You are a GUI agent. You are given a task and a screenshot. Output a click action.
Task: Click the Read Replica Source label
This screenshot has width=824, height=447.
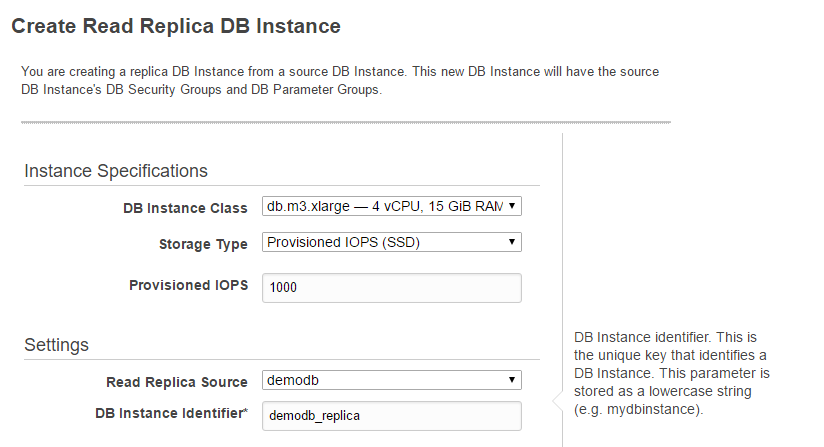pyautogui.click(x=177, y=382)
